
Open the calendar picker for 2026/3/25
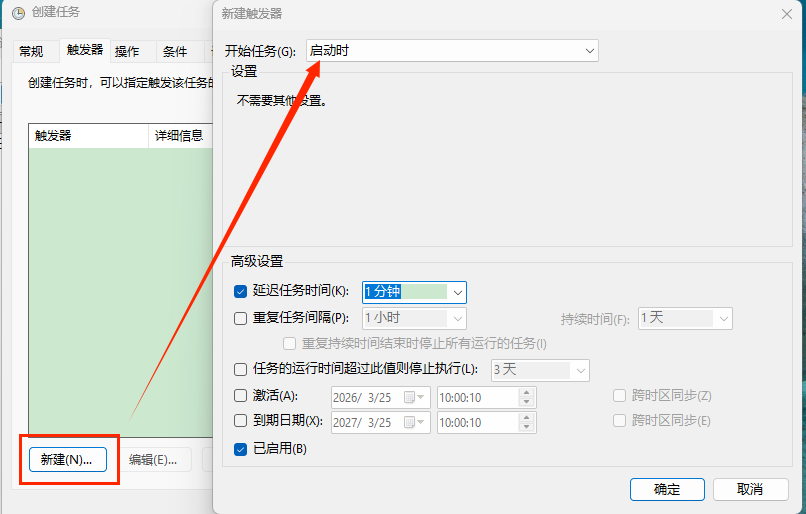pyautogui.click(x=414, y=397)
